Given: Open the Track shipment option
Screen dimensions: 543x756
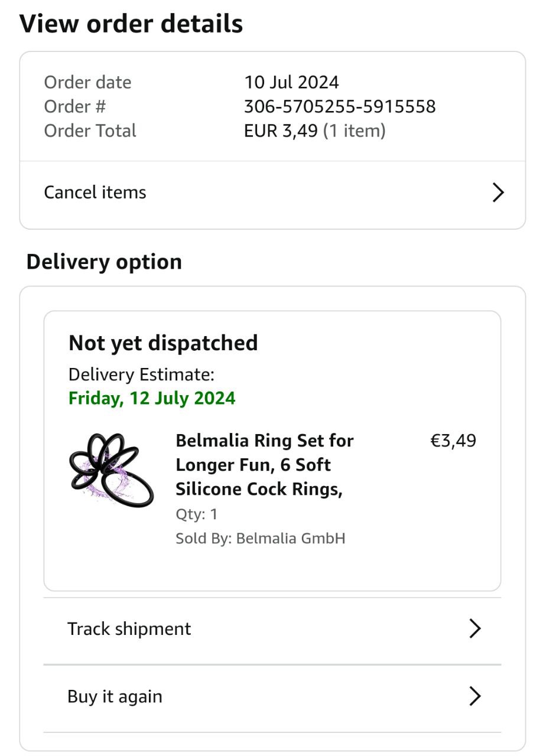Looking at the screenshot, I should 129,629.
